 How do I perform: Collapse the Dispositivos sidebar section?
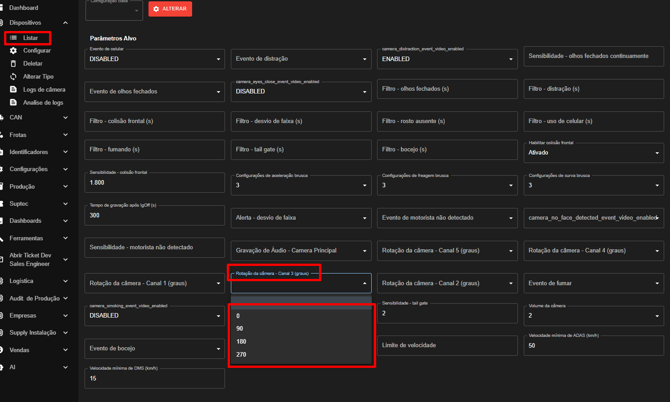click(66, 22)
